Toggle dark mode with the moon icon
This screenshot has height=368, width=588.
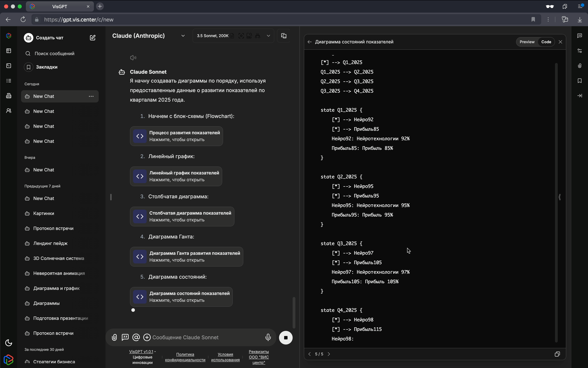[9, 343]
